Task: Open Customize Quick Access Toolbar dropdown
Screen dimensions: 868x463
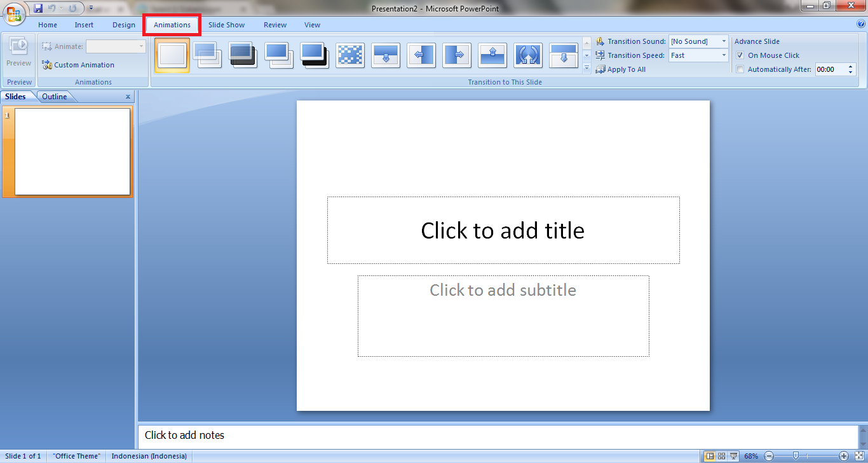Action: point(92,8)
